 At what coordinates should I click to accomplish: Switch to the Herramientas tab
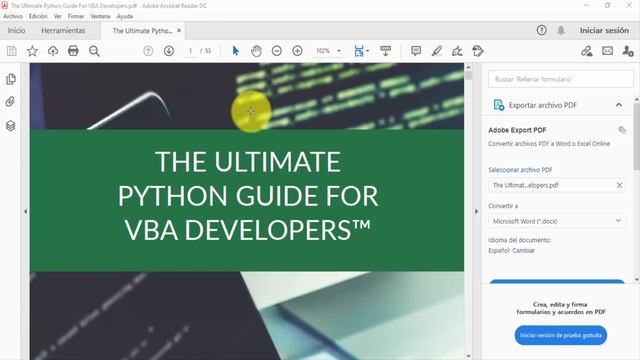pyautogui.click(x=63, y=31)
